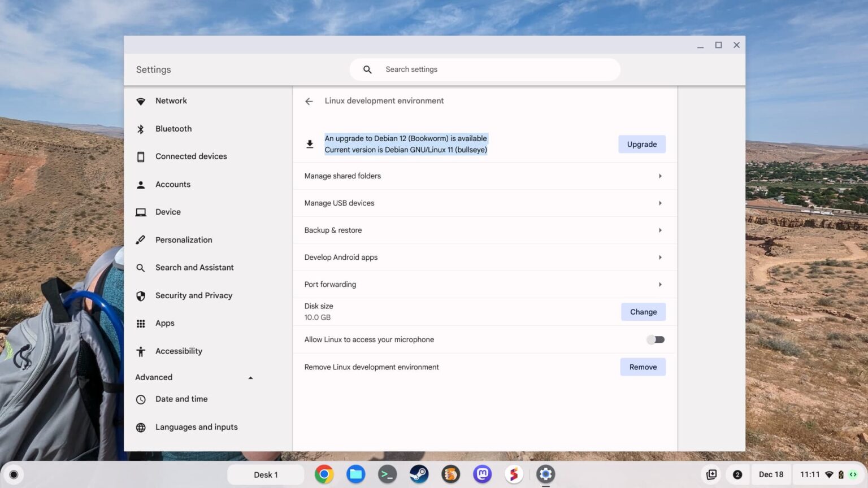Click the Settings title text
Viewport: 868px width, 488px height.
(x=154, y=69)
